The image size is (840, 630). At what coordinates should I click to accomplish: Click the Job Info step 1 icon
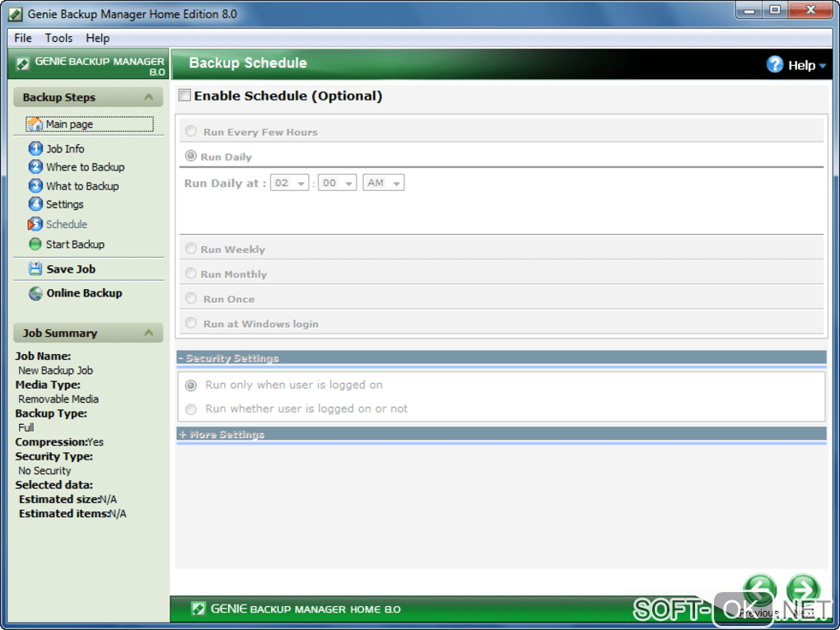point(35,148)
